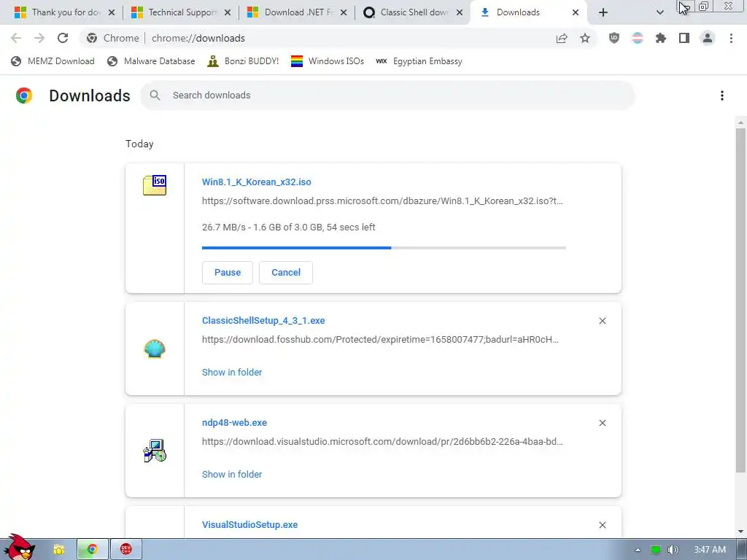Show ndp48-web.exe in folder
This screenshot has height=560, width=747.
[x=232, y=474]
